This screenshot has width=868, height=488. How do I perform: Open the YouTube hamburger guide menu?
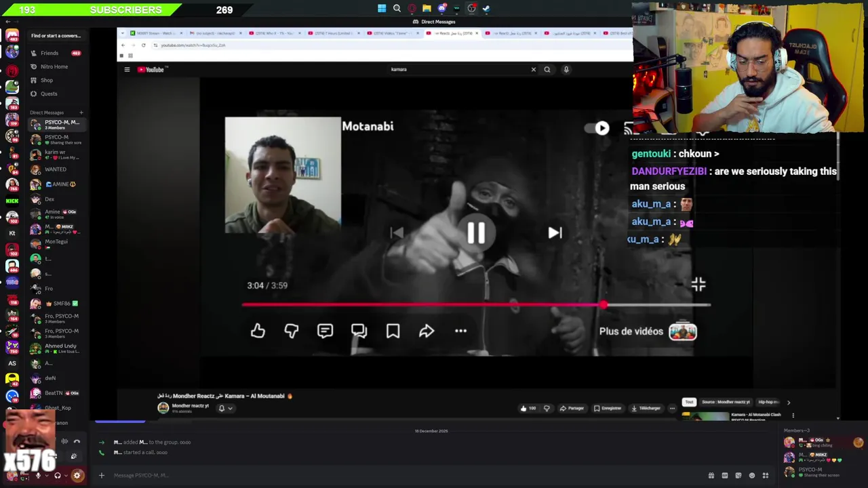[x=127, y=69]
